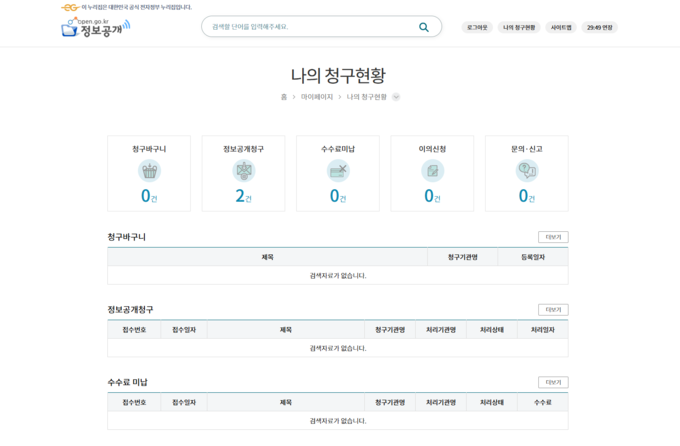Image resolution: width=680 pixels, height=446 pixels.
Task: Click the 홈 breadcrumb link
Action: click(284, 97)
